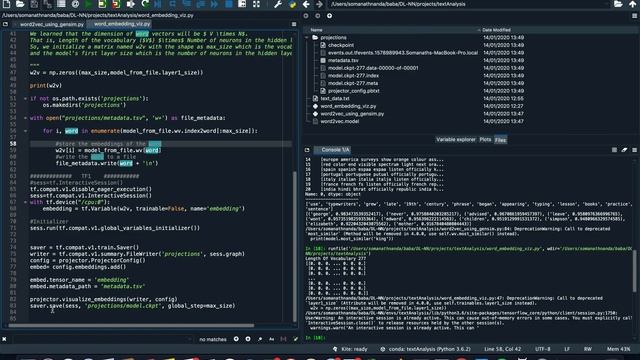Select projector_config.pbtxt file
The width and height of the screenshot is (640, 360).
point(353,91)
